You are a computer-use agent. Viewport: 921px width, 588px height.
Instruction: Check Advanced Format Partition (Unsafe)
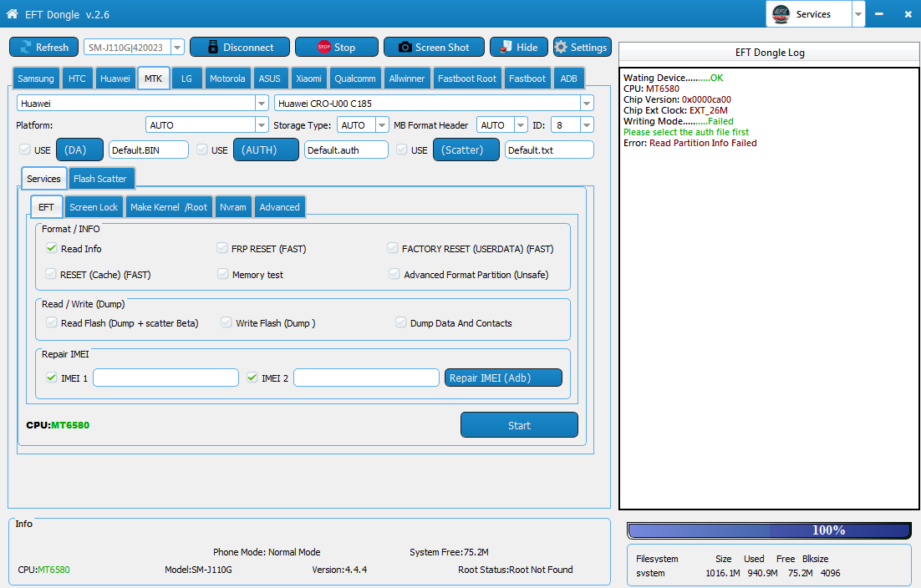coord(394,274)
